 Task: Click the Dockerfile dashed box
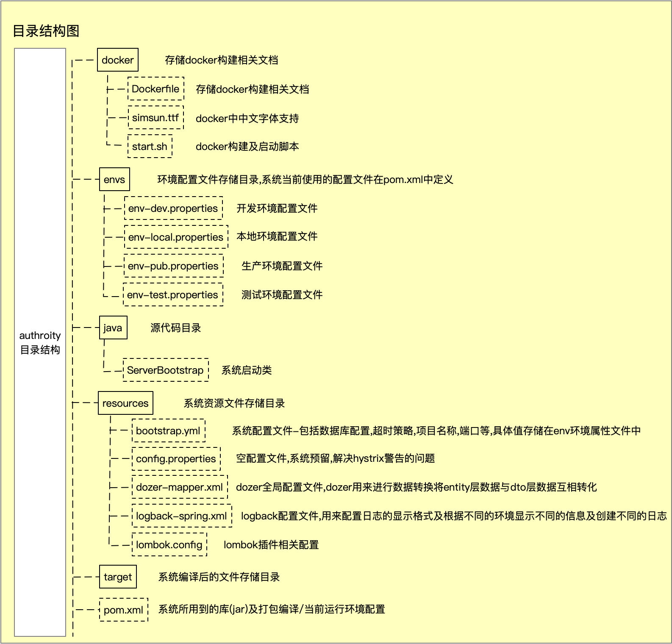[156, 89]
